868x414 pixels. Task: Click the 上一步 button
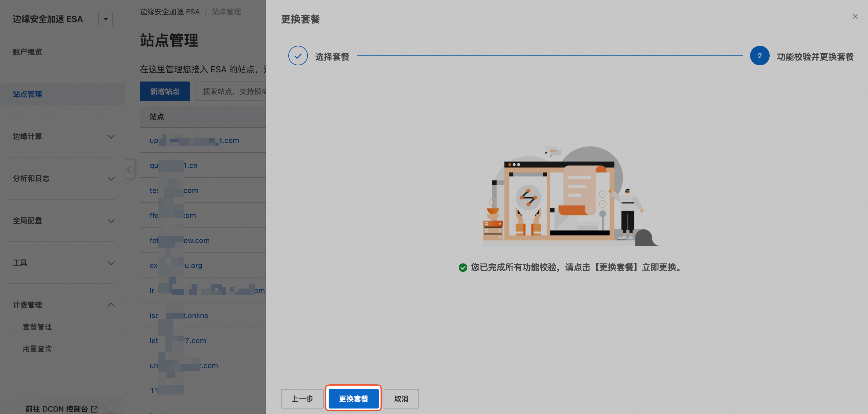tap(302, 398)
